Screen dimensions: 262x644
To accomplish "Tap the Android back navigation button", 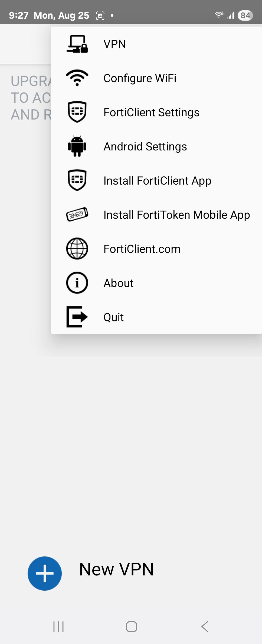I will [x=205, y=626].
